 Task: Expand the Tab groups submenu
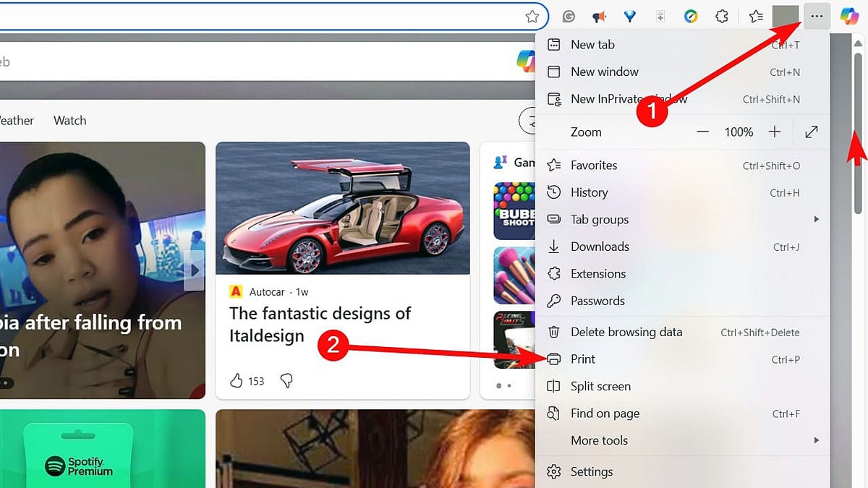(598, 219)
